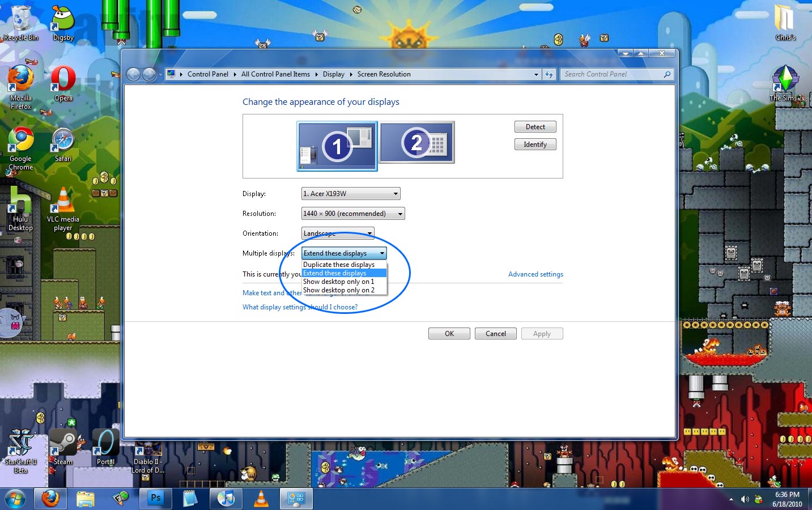Choose Extend these displays from the list
812x510 pixels.
[344, 273]
